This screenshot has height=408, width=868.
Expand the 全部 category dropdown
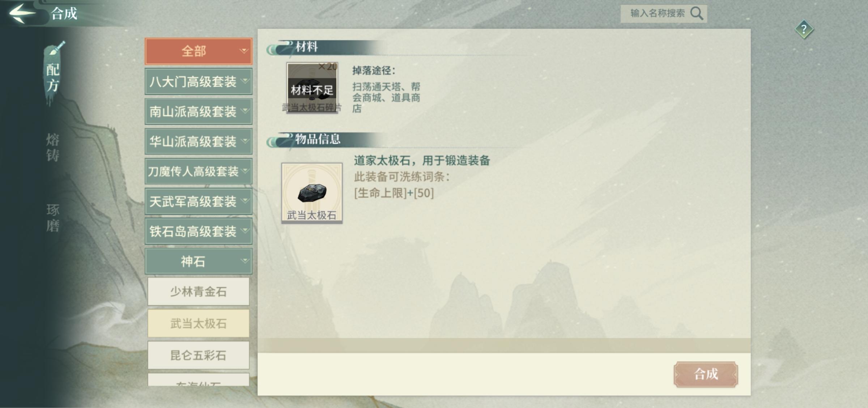tap(199, 51)
